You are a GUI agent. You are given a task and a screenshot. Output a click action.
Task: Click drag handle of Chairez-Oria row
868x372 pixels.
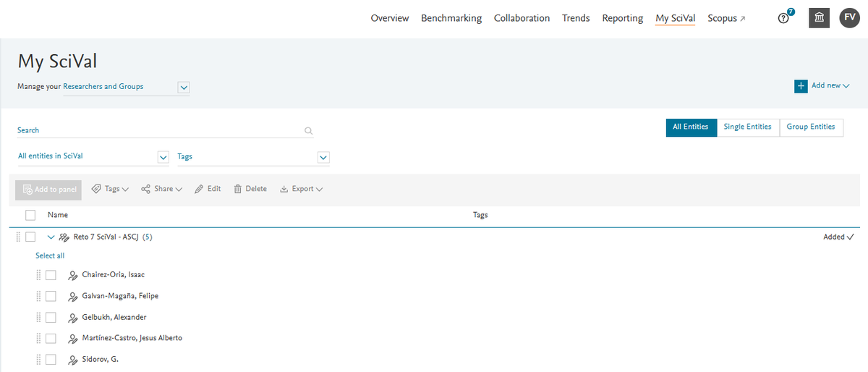tap(38, 275)
